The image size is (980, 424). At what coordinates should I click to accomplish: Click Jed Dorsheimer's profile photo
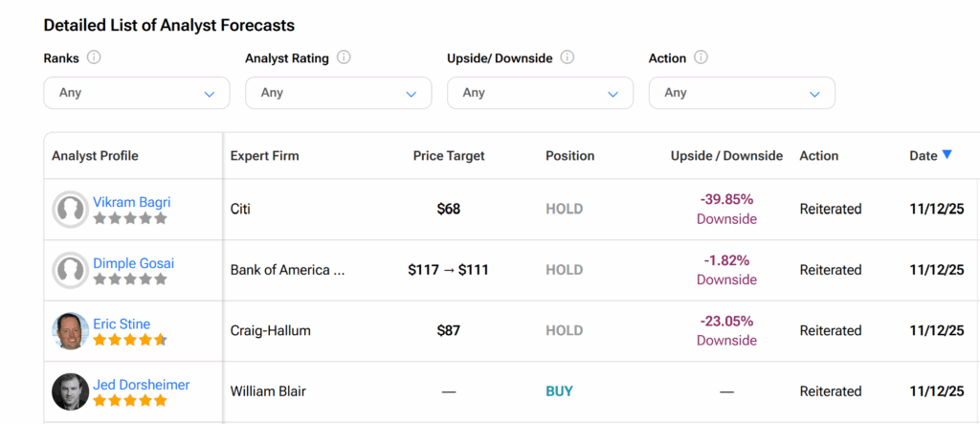71,391
